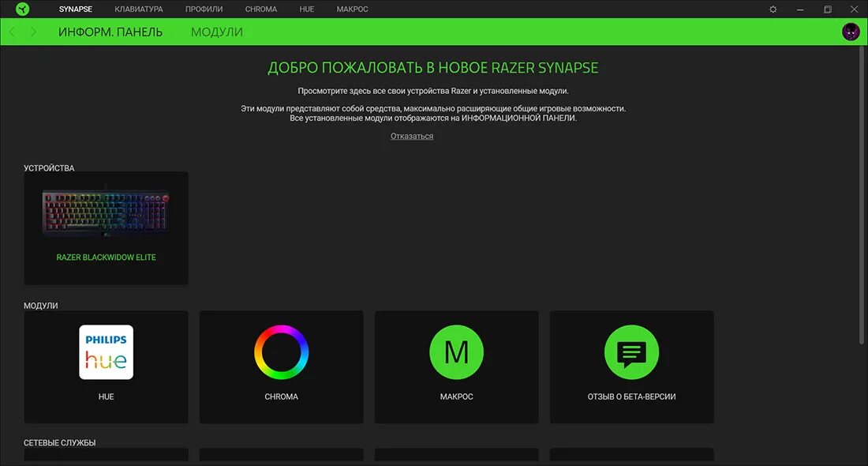
Task: Select the МОДУЛИ subtab
Action: pyautogui.click(x=217, y=32)
